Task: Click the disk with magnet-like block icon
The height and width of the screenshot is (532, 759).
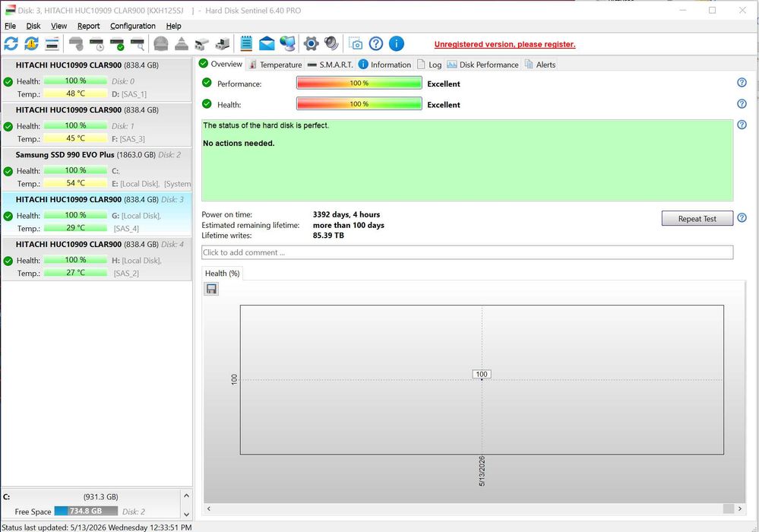Action: tap(202, 43)
